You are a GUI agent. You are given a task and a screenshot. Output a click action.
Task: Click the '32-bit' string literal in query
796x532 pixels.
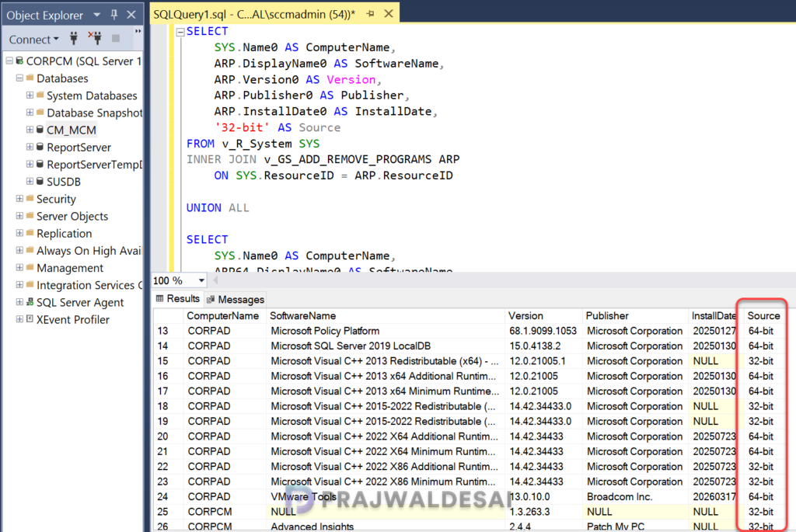click(242, 128)
